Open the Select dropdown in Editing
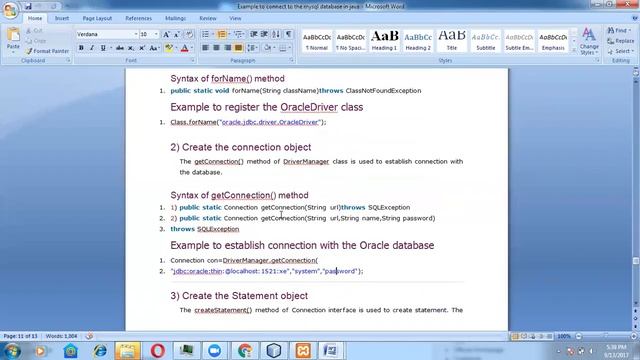The width and height of the screenshot is (640, 360). pyautogui.click(x=620, y=51)
